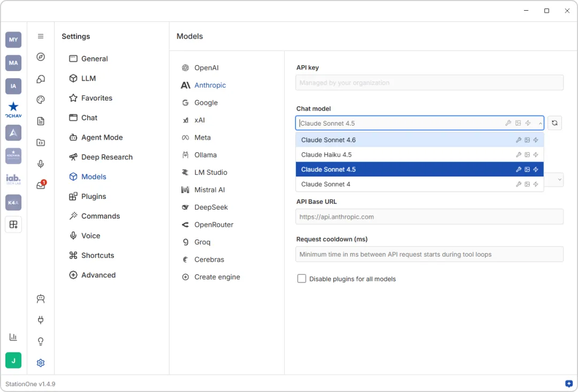
Task: Open the dropdown hidden behind model list
Action: [554, 179]
